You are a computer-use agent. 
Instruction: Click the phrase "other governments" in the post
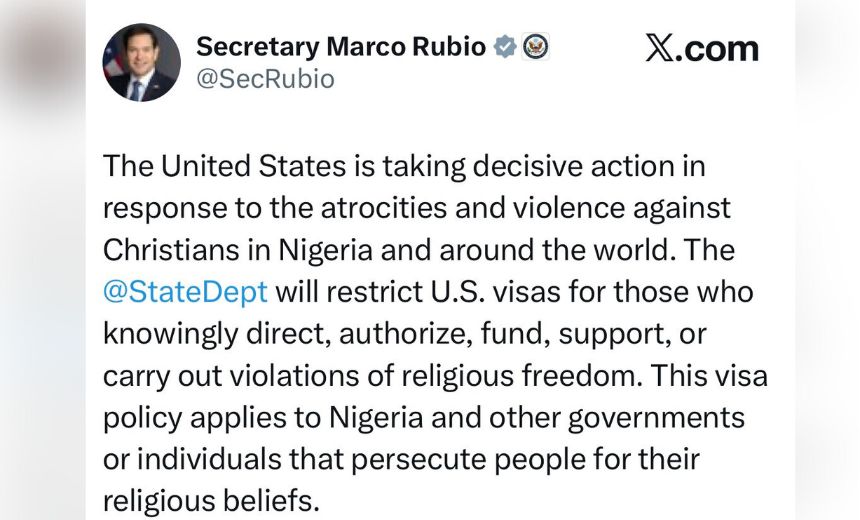coord(632,417)
